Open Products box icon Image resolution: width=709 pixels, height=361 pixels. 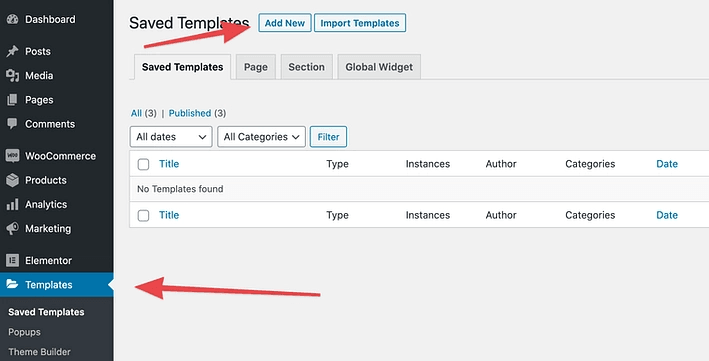[12, 180]
